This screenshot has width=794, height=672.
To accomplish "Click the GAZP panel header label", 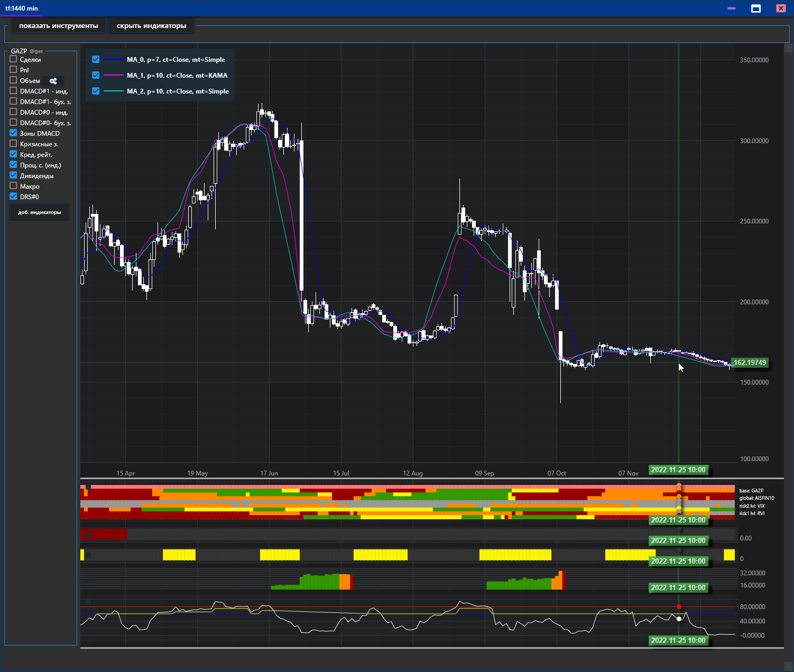I will pyautogui.click(x=19, y=51).
